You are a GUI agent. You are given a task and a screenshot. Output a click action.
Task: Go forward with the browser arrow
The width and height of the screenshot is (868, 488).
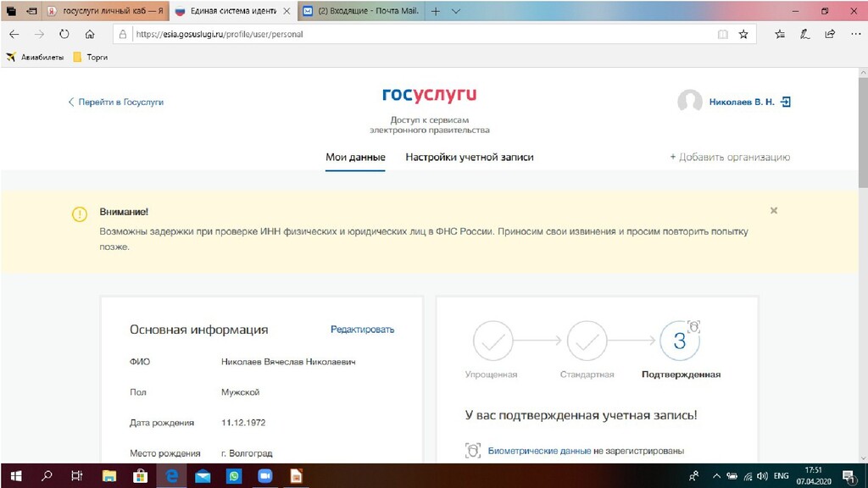click(39, 34)
